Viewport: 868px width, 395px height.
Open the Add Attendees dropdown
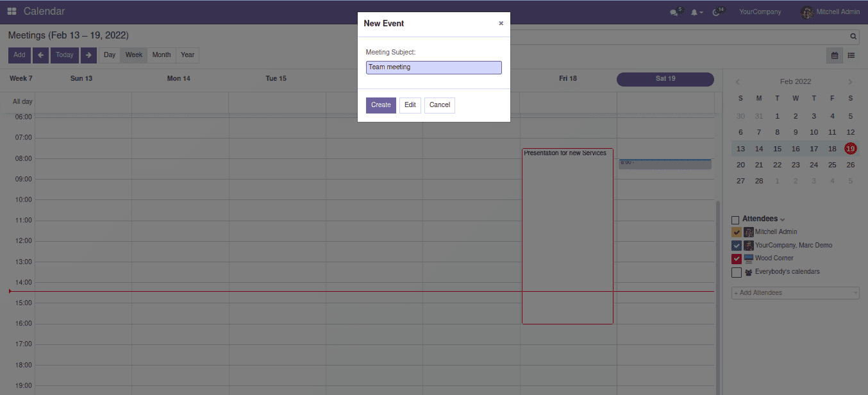[795, 293]
